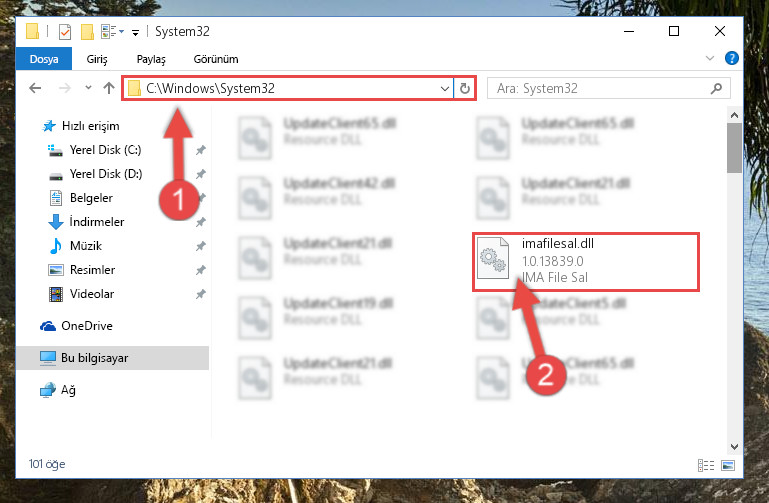The image size is (769, 503).
Task: Click the Properties checkmark quick-access icon
Action: point(65,32)
